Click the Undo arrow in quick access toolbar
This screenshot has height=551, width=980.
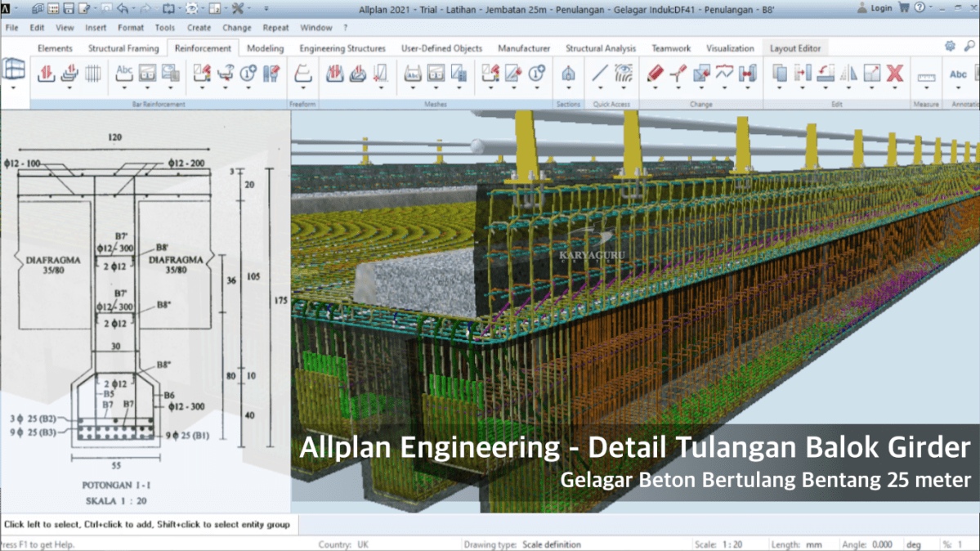(123, 8)
